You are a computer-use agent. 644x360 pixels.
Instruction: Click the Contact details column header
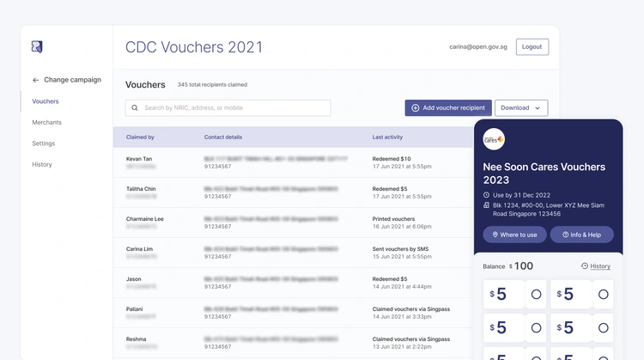[x=223, y=137]
